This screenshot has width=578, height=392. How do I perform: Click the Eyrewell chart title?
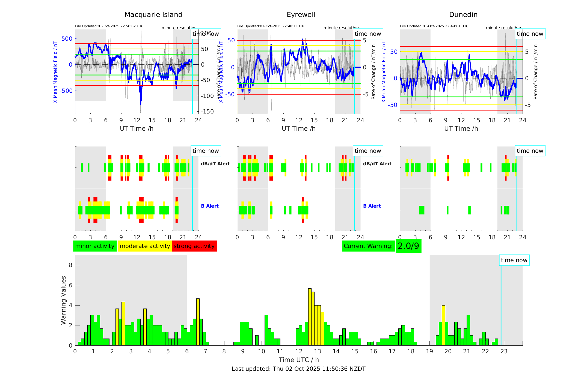click(x=301, y=15)
